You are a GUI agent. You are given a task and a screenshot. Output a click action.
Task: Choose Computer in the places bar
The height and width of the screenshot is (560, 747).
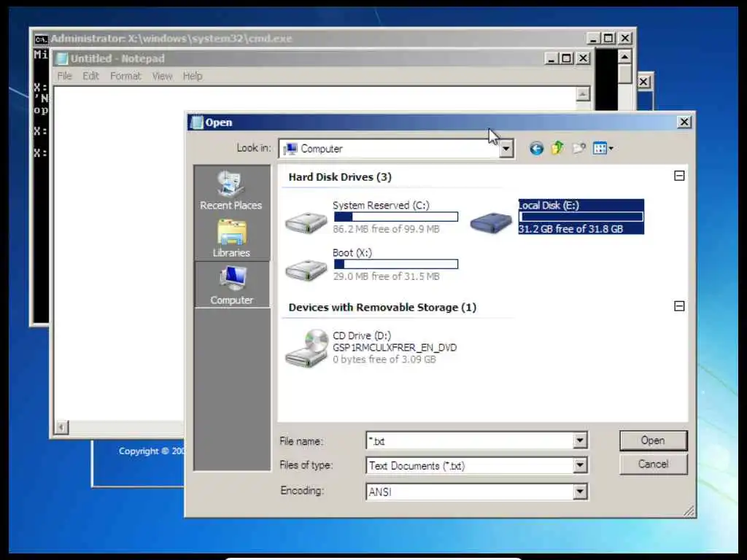[x=231, y=284]
